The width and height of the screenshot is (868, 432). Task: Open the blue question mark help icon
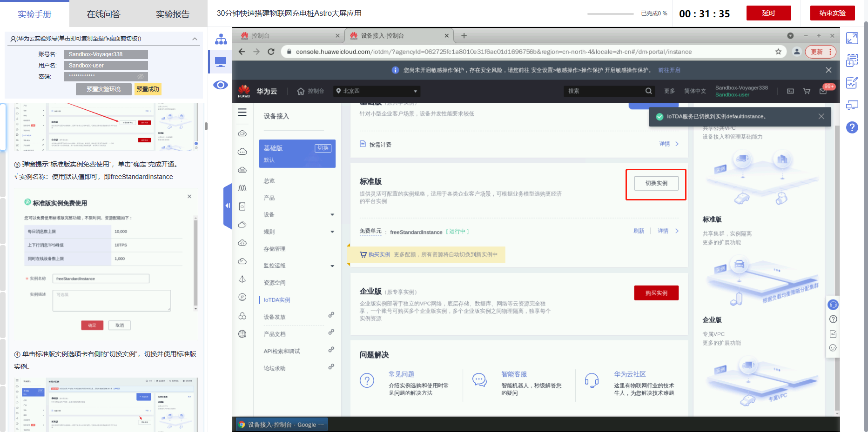click(x=852, y=127)
